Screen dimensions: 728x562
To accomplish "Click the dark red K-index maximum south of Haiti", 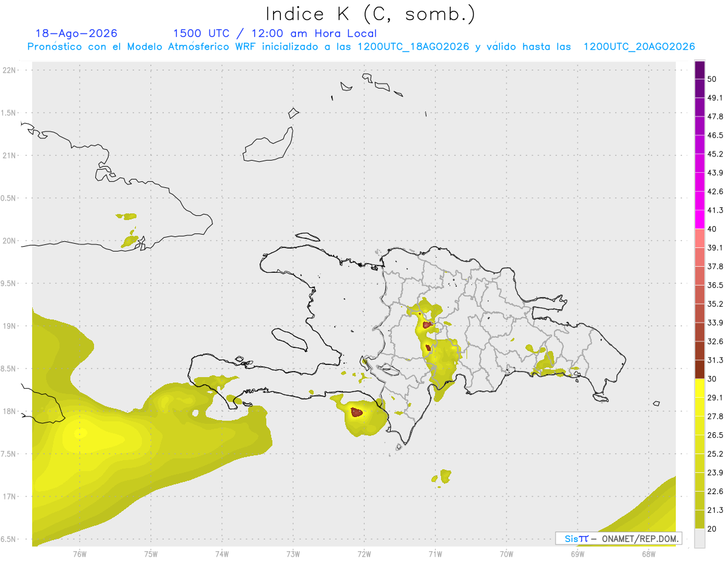I will click(357, 412).
